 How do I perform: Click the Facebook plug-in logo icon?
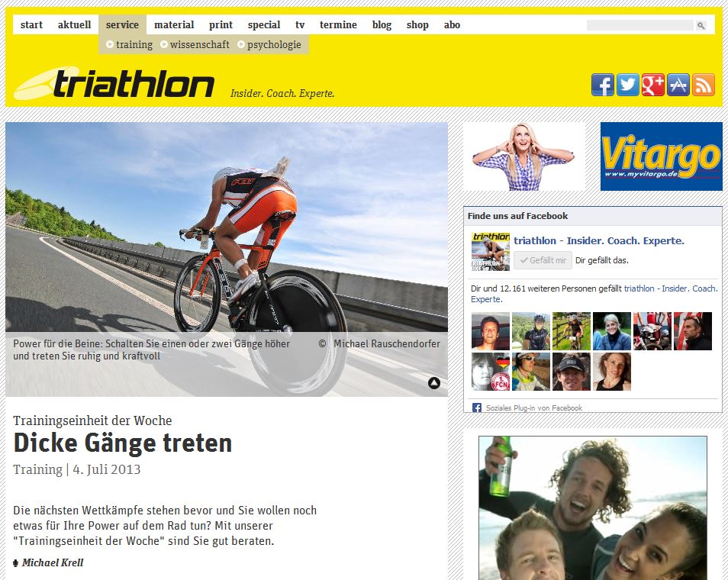tap(476, 408)
